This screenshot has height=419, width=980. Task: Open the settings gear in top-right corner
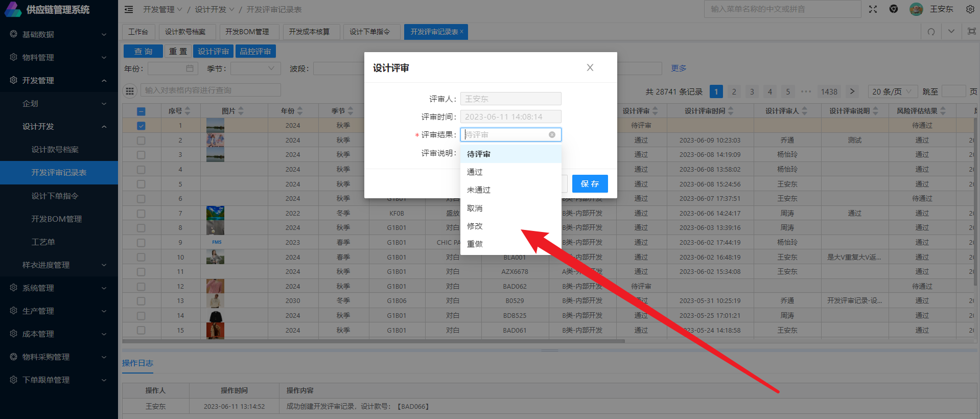(970, 9)
